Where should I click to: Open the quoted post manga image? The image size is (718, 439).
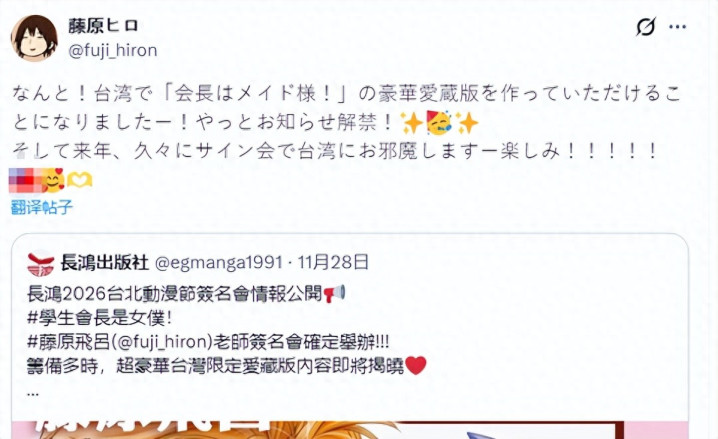(350, 430)
